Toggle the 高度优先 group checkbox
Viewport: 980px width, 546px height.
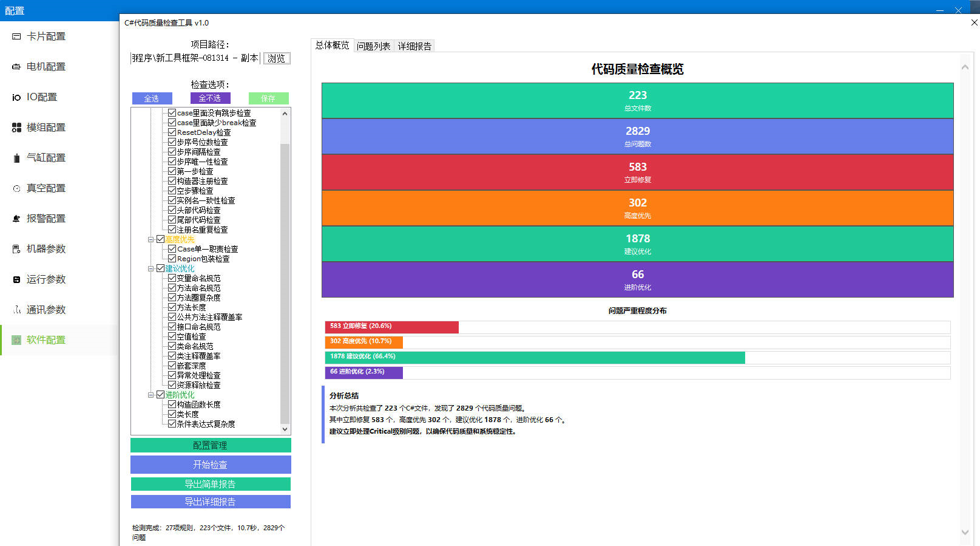point(160,239)
